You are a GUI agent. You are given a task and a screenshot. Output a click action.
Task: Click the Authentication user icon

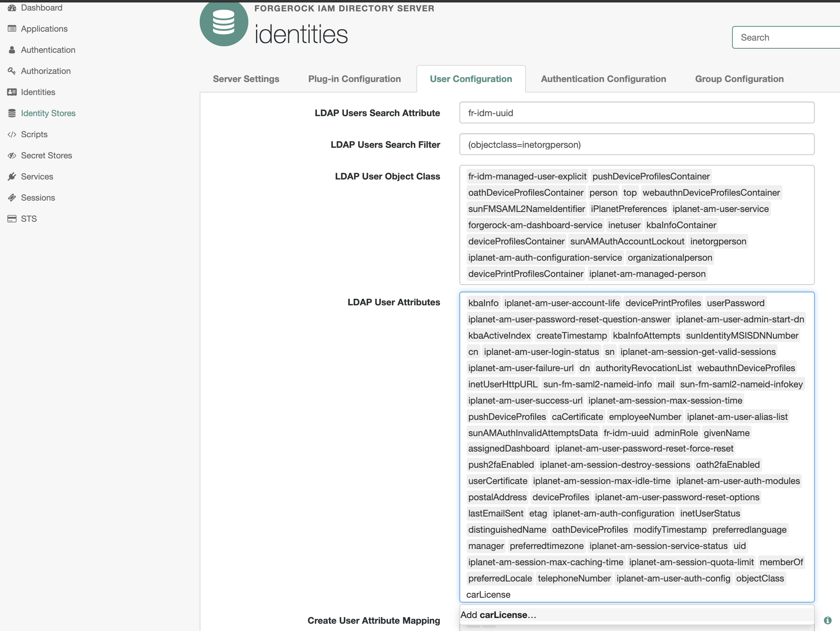pos(12,50)
